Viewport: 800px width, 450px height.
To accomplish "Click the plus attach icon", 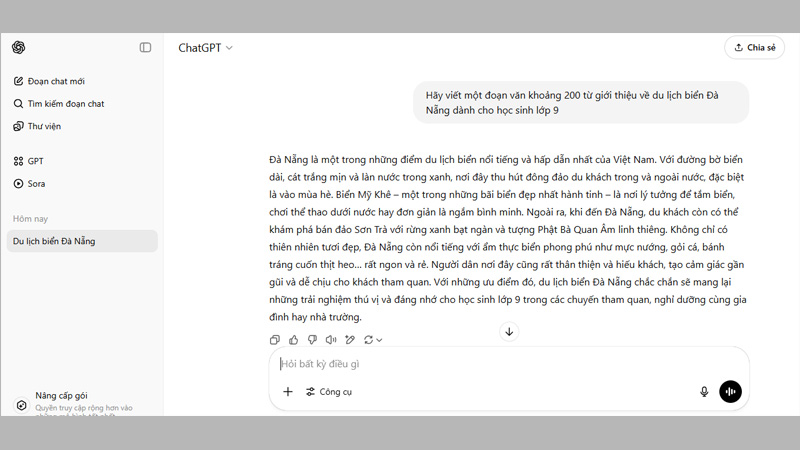I will tap(288, 392).
